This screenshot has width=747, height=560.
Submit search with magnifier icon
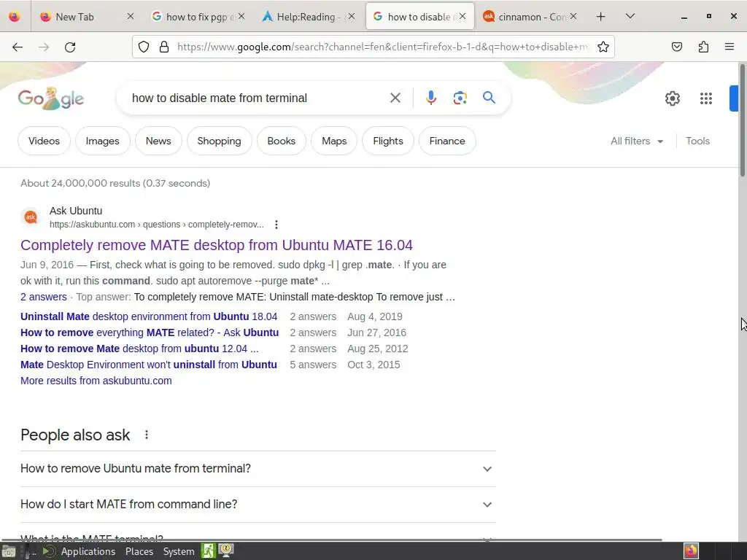point(489,98)
